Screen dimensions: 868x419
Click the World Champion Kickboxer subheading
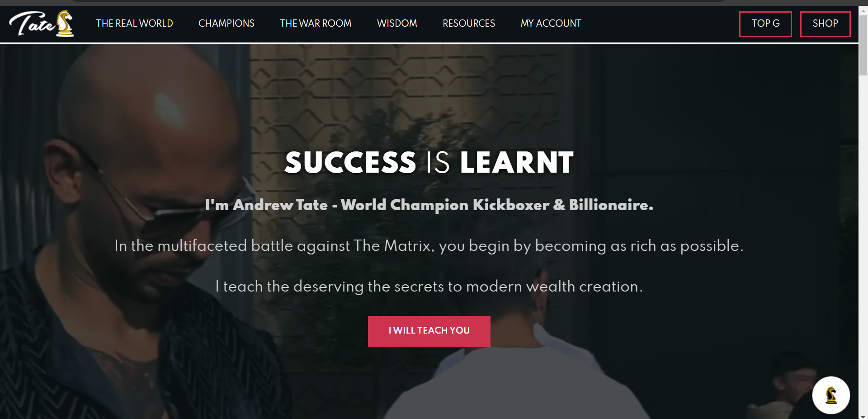click(x=429, y=205)
